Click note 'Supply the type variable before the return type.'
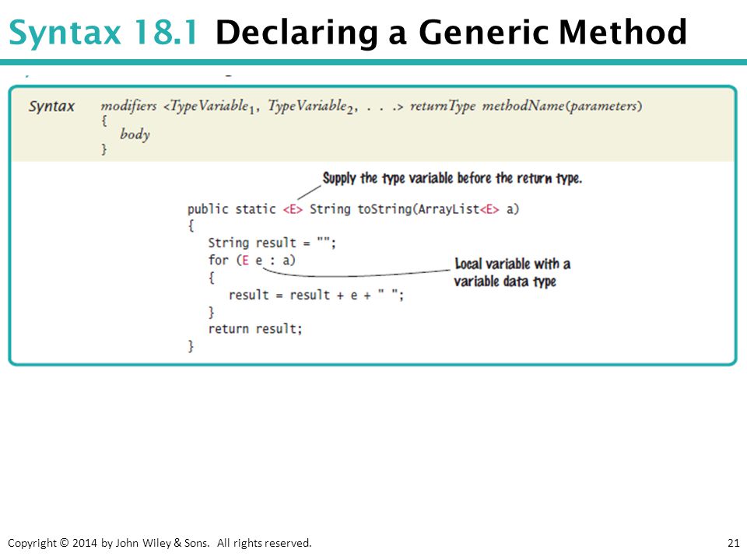Screen dimensions: 747x560 [x=452, y=178]
